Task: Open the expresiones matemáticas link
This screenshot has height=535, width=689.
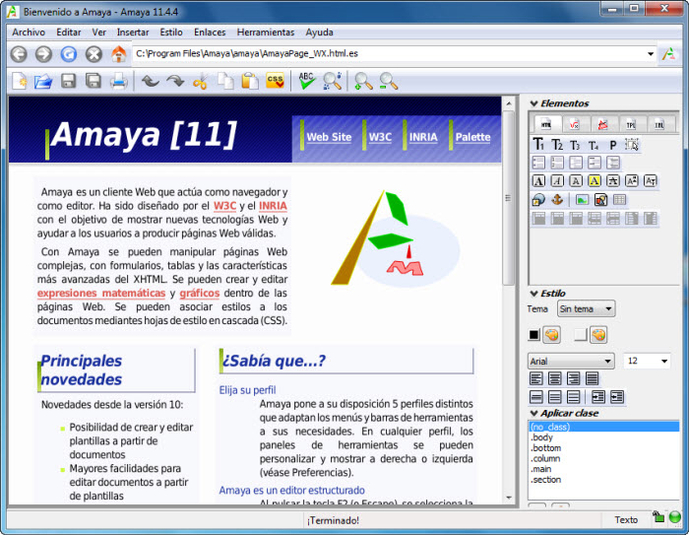Action: click(x=101, y=293)
